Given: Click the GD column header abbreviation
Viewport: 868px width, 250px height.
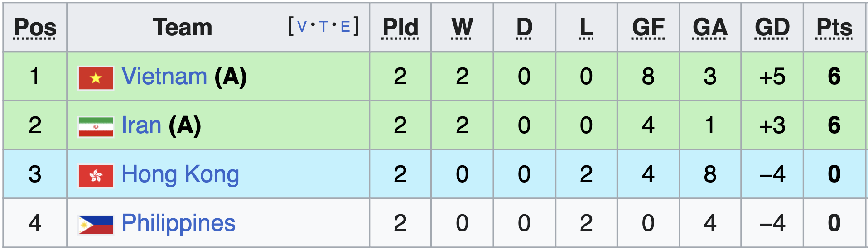Looking at the screenshot, I should pos(772,27).
